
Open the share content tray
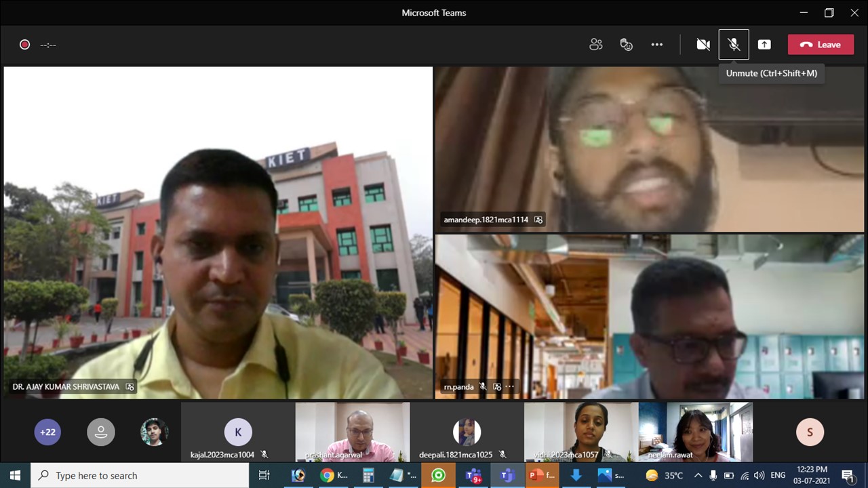pos(764,45)
